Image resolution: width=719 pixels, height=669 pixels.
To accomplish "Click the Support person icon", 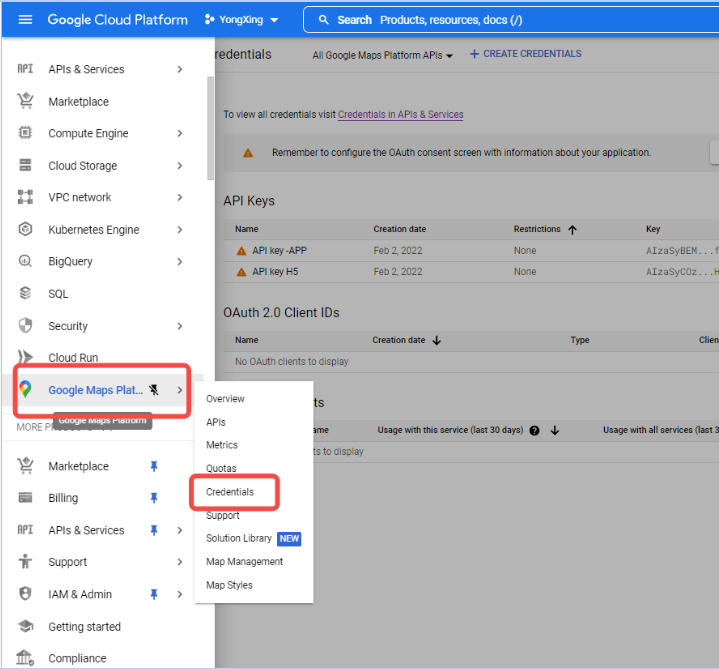I will click(25, 561).
